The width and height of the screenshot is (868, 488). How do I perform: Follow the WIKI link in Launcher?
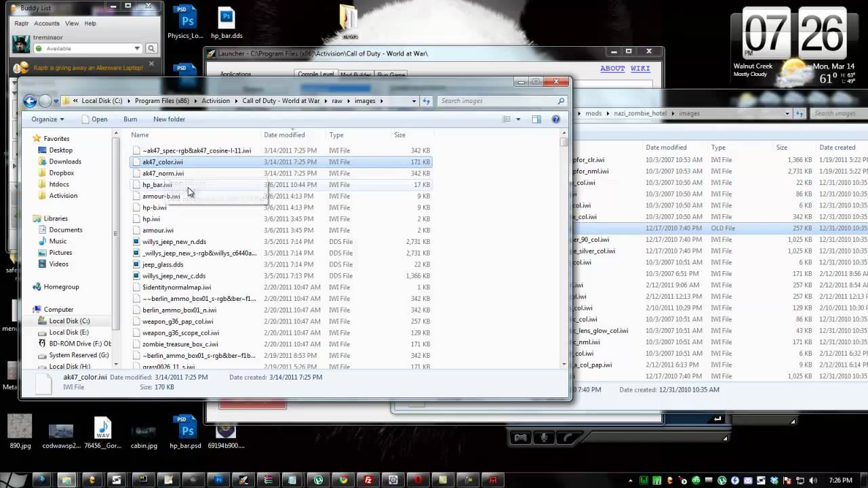click(x=640, y=68)
